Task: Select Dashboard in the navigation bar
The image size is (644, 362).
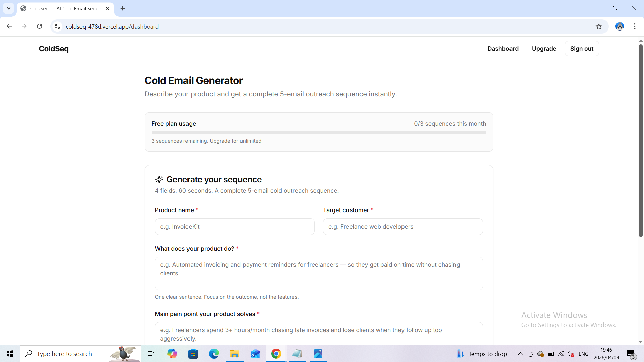Action: pyautogui.click(x=502, y=48)
